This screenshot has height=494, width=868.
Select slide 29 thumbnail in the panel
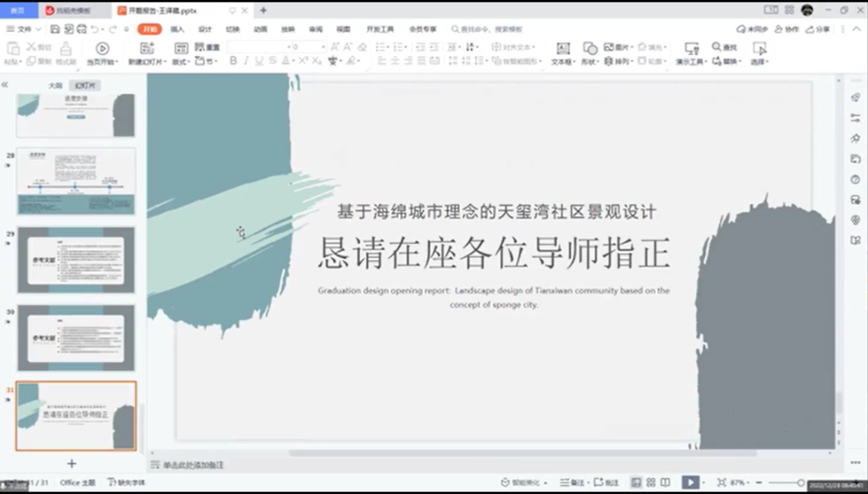point(76,260)
